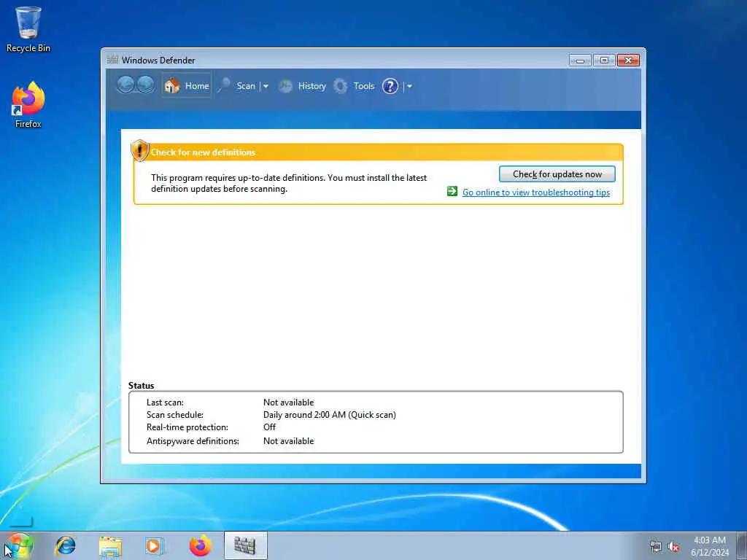Click the 'Status' heading
The height and width of the screenshot is (560, 747).
coord(141,385)
